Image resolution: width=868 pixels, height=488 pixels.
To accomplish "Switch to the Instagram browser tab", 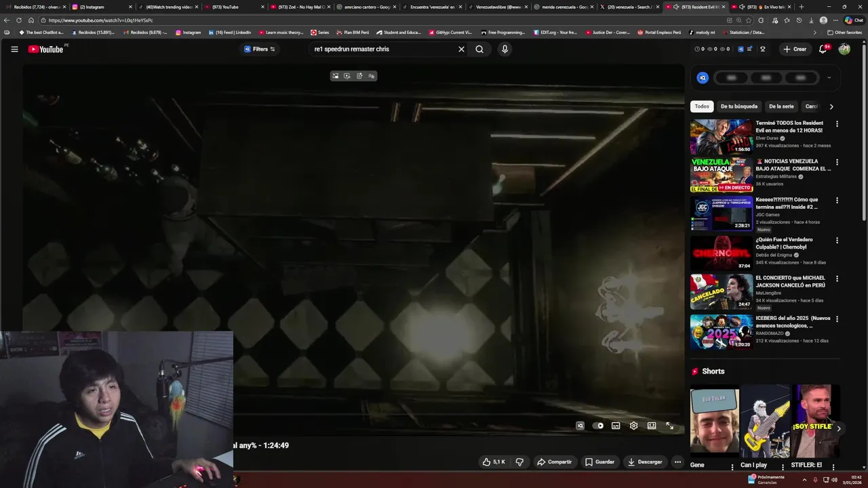I will [x=100, y=7].
